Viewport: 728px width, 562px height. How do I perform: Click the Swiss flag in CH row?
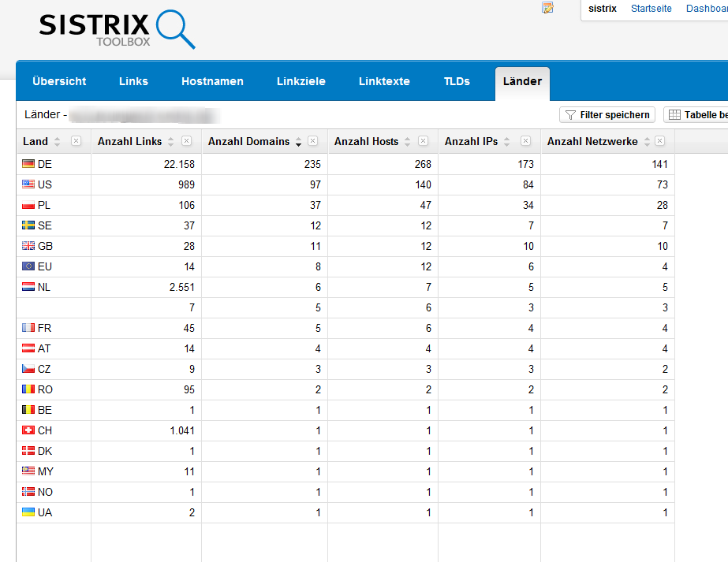(x=28, y=430)
